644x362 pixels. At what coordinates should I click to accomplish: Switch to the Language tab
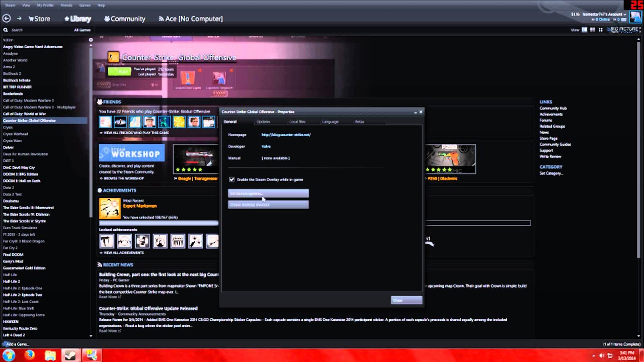coord(330,122)
